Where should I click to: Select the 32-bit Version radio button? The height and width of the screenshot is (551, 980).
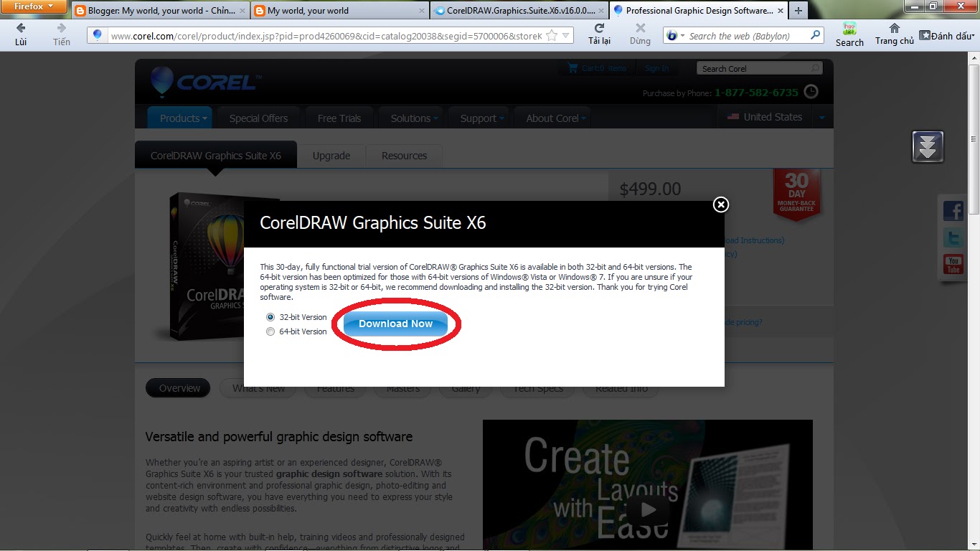point(270,317)
